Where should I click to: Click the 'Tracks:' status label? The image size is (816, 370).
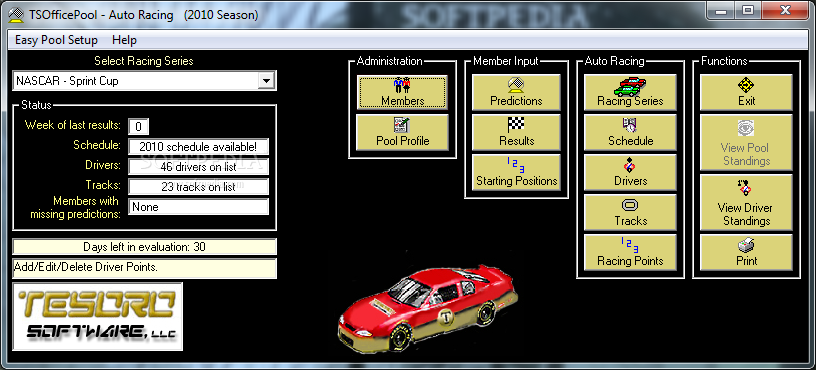click(104, 185)
